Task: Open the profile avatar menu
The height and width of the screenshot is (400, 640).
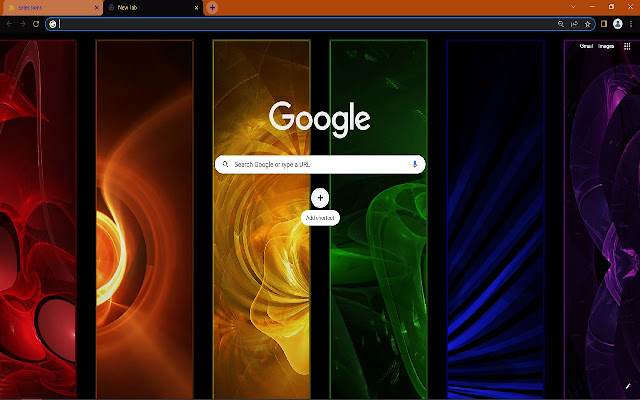Action: pyautogui.click(x=618, y=24)
